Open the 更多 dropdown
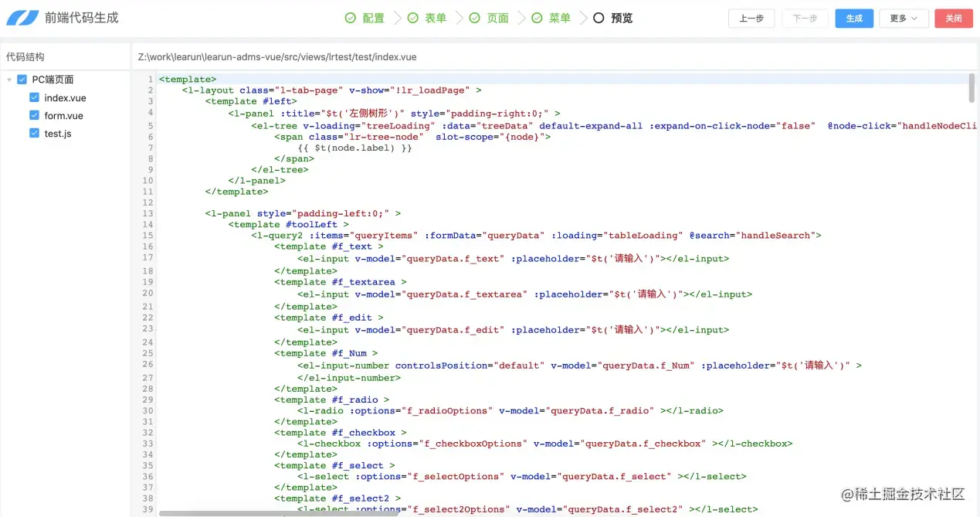 tap(904, 19)
